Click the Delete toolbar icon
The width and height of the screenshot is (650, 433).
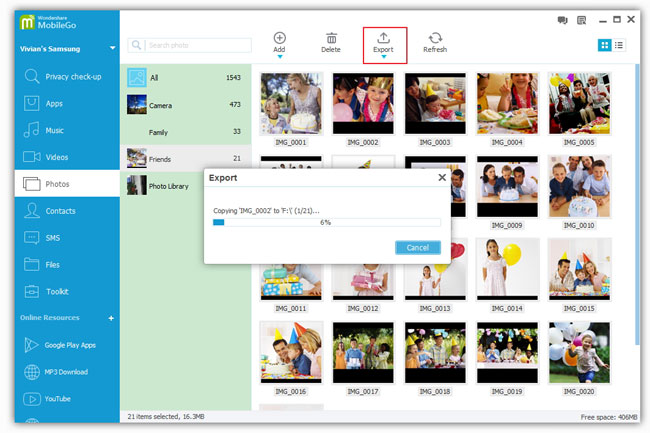[x=331, y=43]
